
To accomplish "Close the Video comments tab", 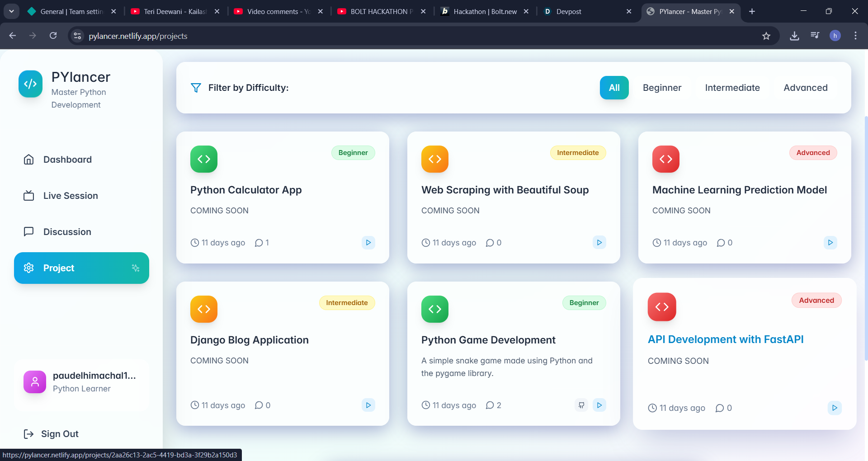I will 320,11.
